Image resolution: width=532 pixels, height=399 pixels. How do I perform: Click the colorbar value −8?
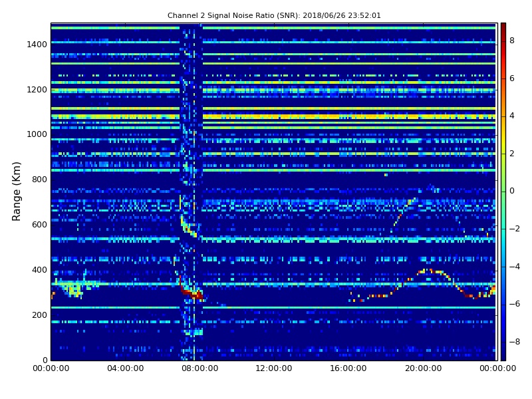tap(515, 342)
